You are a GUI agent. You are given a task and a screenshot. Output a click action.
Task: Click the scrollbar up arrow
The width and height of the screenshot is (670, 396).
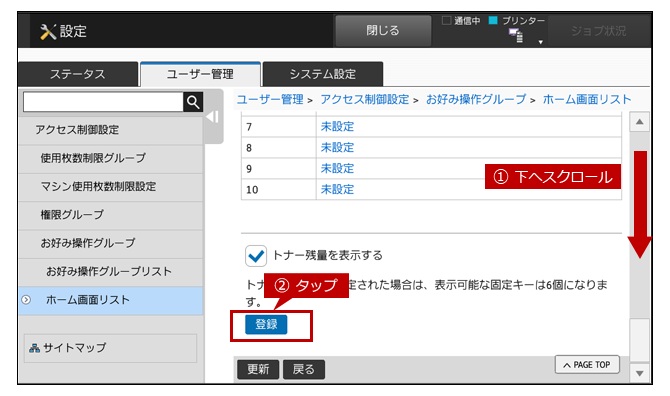point(639,122)
